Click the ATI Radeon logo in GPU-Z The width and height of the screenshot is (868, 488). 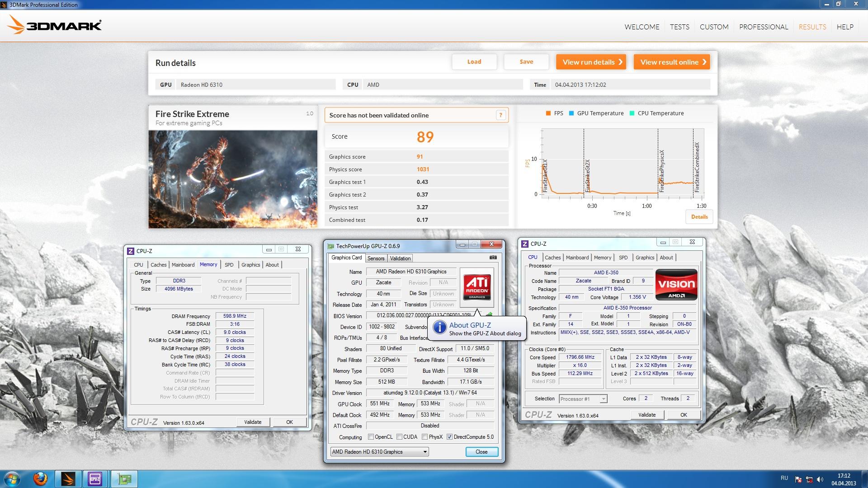coord(477,287)
